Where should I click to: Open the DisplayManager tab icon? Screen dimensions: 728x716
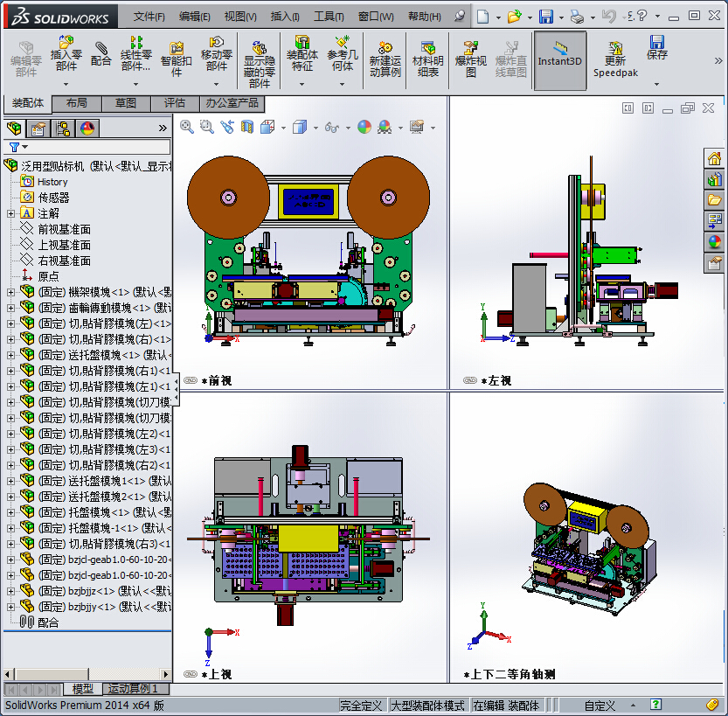point(87,129)
